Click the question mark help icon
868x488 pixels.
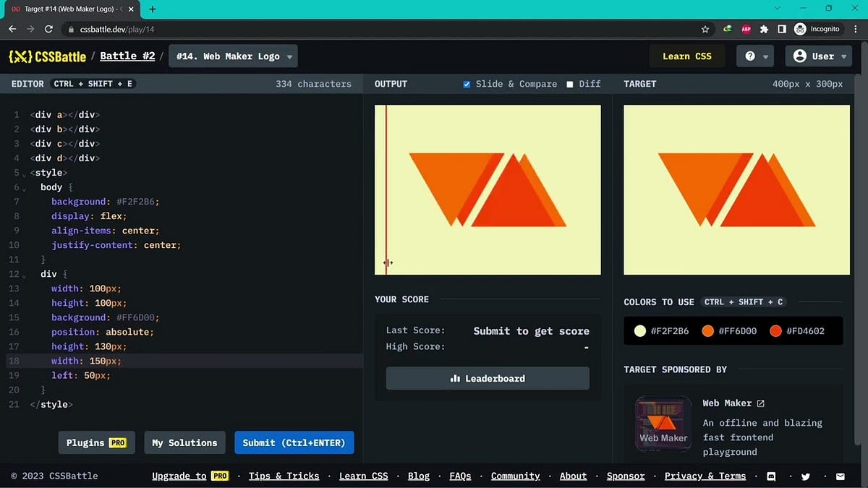pos(749,56)
